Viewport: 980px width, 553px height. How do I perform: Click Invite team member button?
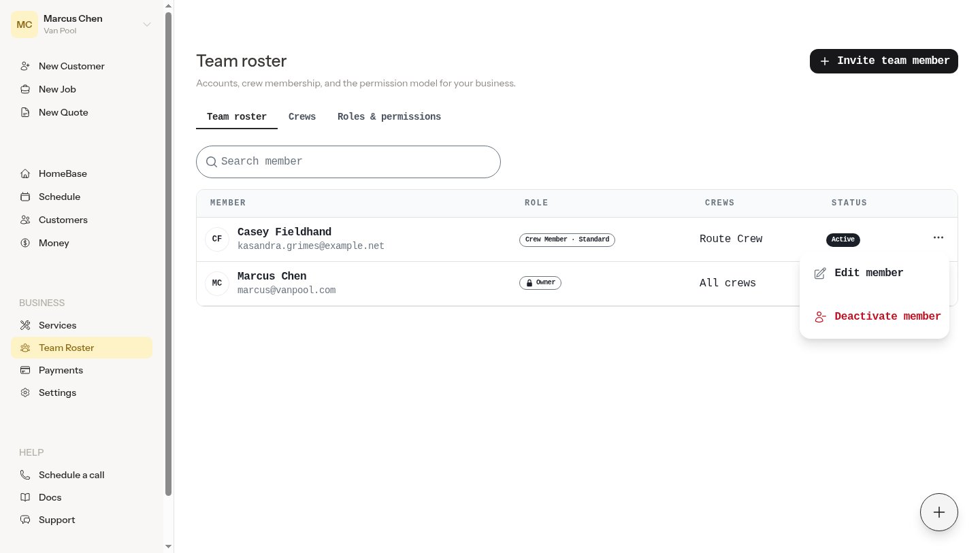coord(884,61)
